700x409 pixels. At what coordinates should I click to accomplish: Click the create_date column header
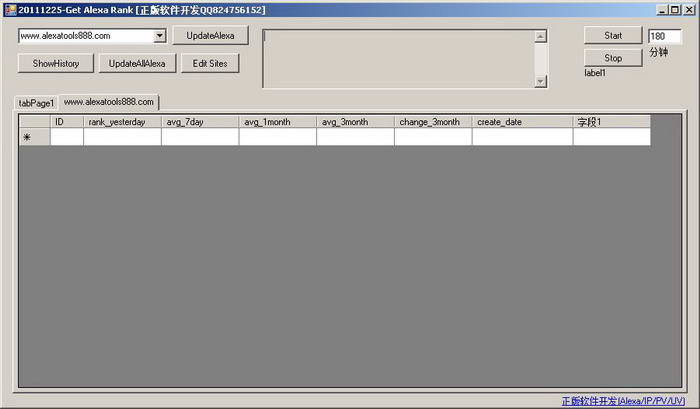522,121
